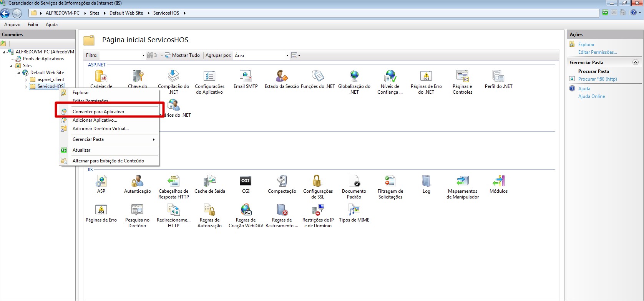Select Converter para Aplicativo in context menu
The image size is (644, 301).
(98, 112)
